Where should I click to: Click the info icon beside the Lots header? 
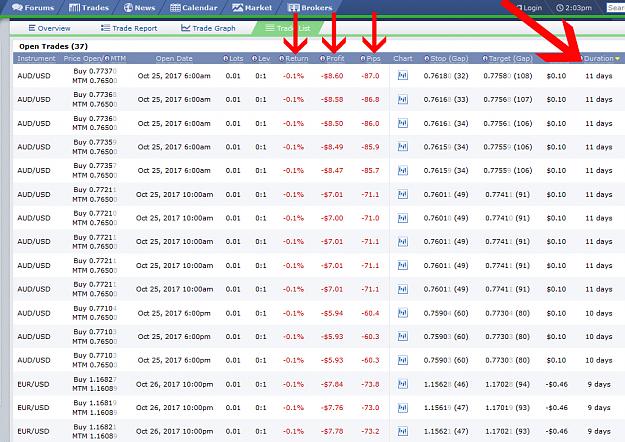(226, 59)
